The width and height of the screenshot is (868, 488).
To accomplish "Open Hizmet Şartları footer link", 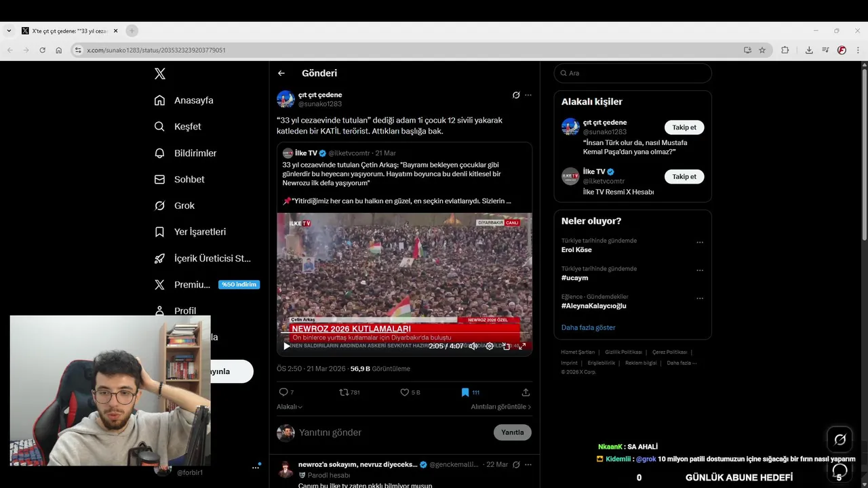I will click(578, 352).
